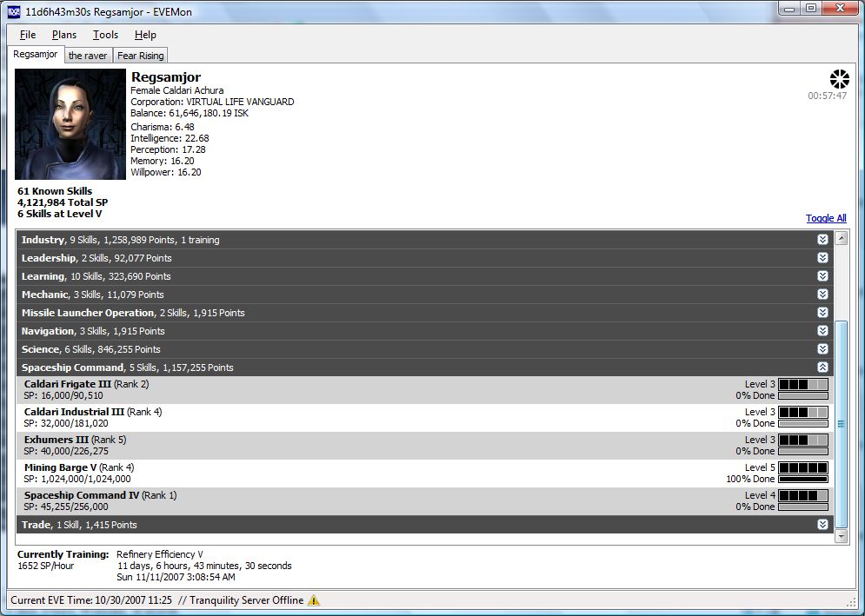Image resolution: width=865 pixels, height=616 pixels.
Task: Click Corporation VIRTUAL LIFE VANGUARD text
Action: click(212, 102)
